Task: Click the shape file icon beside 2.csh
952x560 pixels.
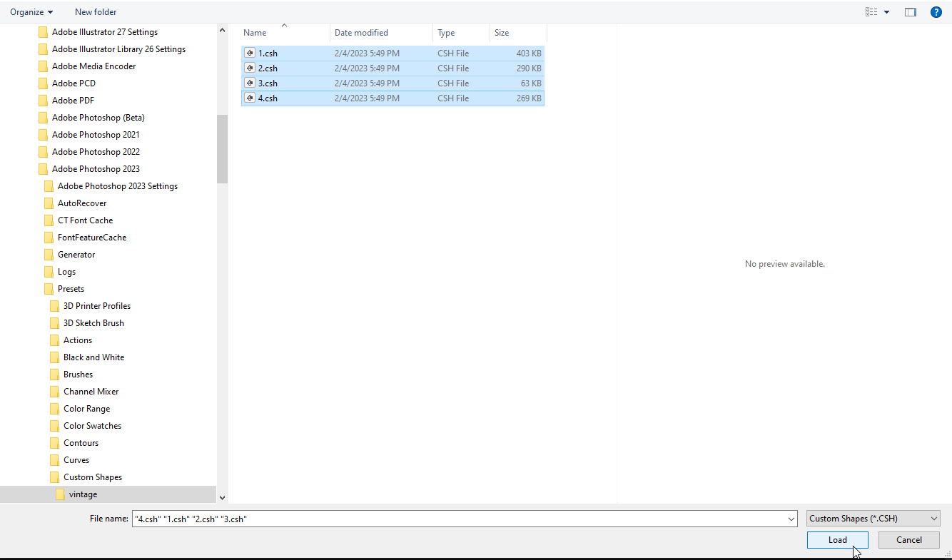Action: click(x=249, y=68)
